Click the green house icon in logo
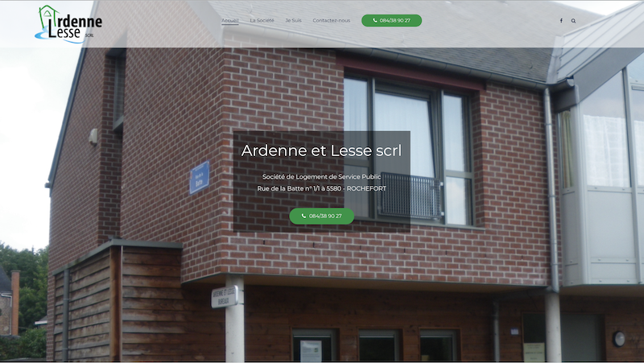The width and height of the screenshot is (644, 363). point(47,16)
